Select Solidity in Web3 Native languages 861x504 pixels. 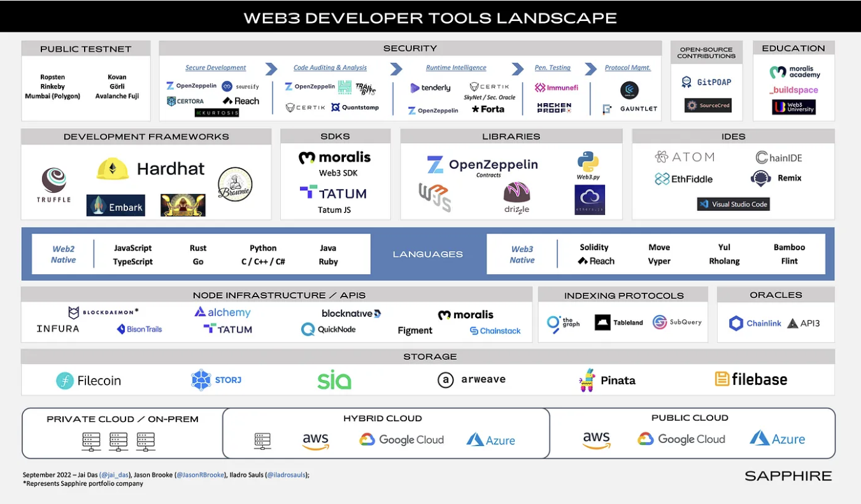point(594,248)
